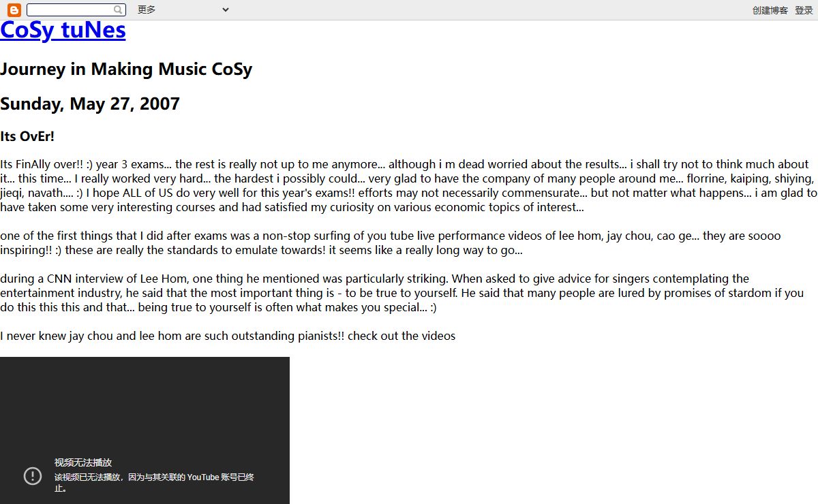Image resolution: width=818 pixels, height=504 pixels.
Task: Open the 创建博客 link
Action: (770, 10)
